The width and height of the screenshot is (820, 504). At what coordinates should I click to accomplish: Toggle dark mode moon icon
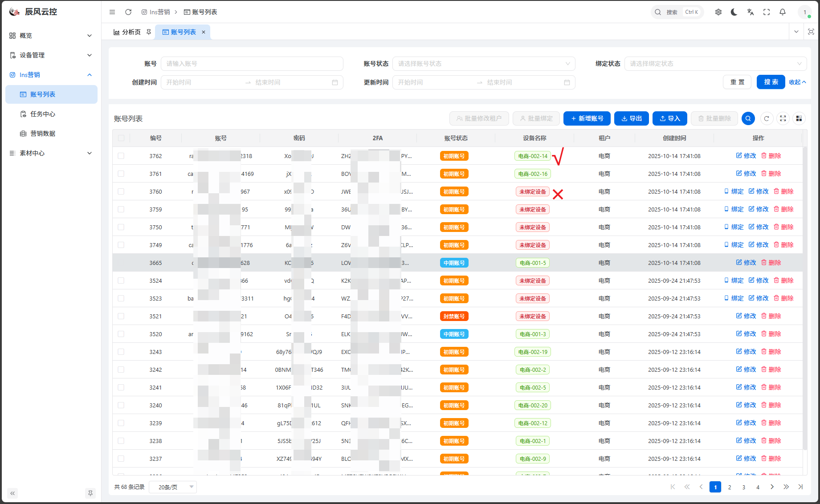click(734, 12)
